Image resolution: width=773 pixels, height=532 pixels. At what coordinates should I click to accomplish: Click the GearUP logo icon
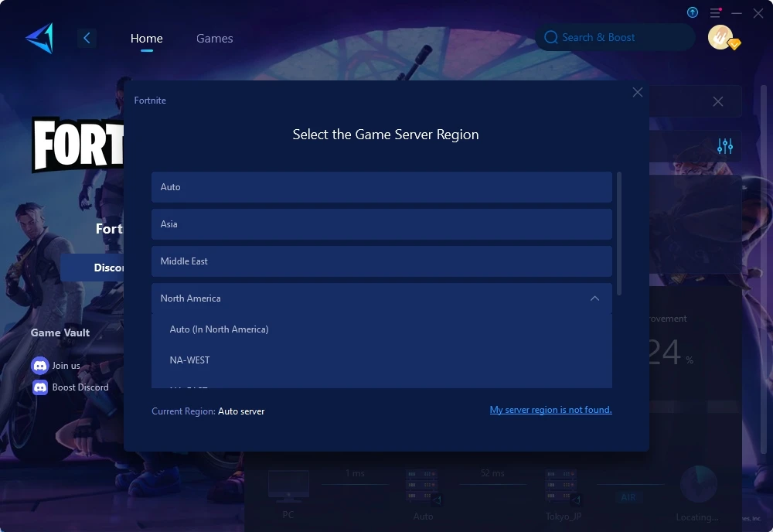(x=39, y=38)
